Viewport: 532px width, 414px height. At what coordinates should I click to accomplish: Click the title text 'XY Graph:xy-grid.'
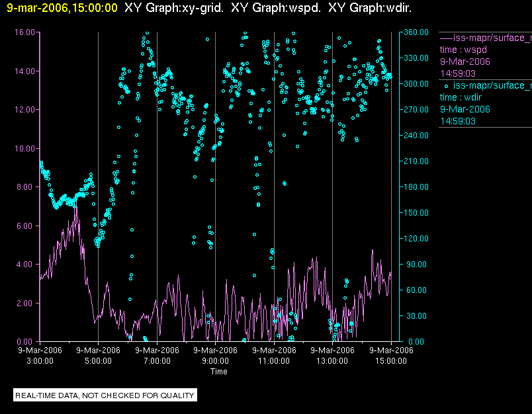[174, 8]
